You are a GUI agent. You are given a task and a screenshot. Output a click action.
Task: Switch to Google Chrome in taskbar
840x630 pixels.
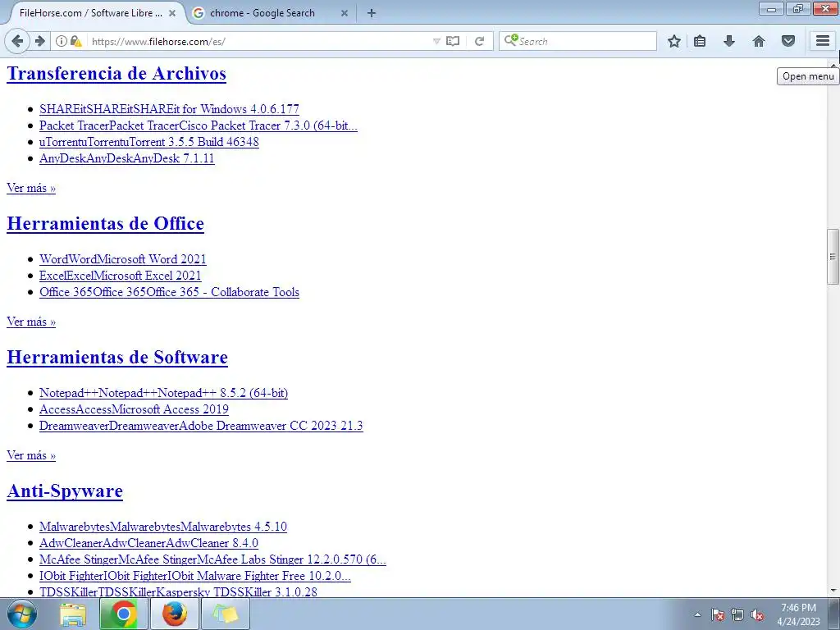click(x=123, y=614)
